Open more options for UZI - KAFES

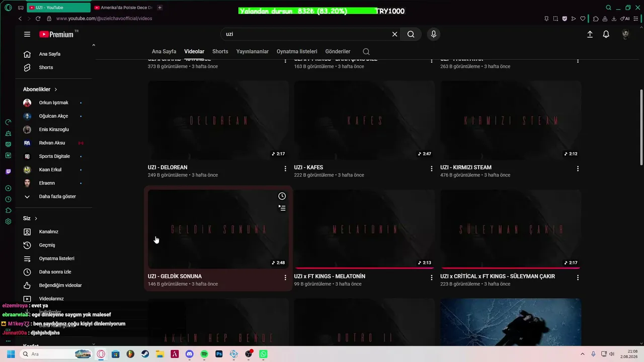pyautogui.click(x=431, y=168)
